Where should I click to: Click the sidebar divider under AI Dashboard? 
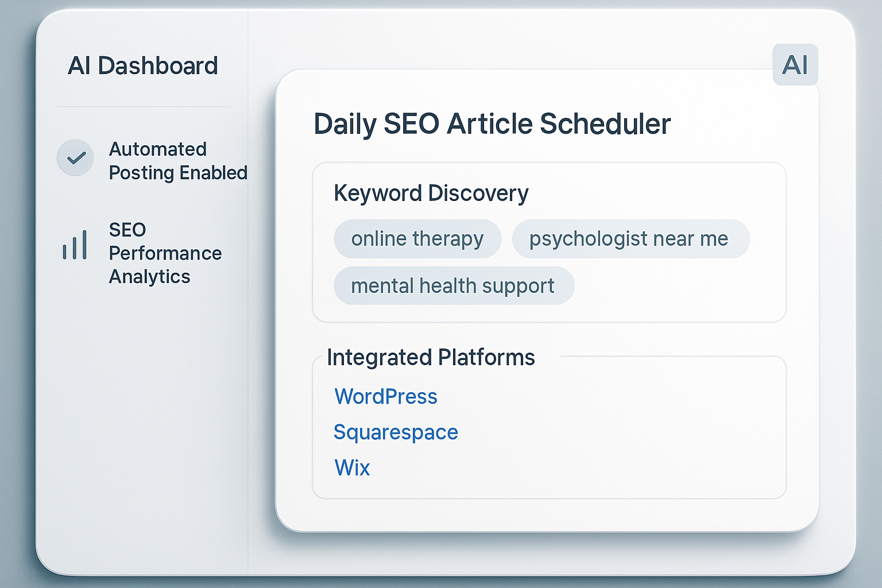click(144, 107)
